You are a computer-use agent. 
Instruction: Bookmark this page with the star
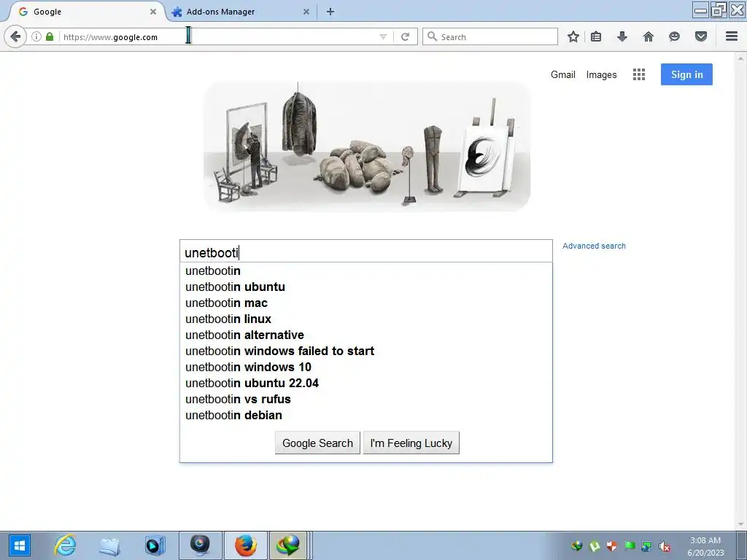coord(573,36)
